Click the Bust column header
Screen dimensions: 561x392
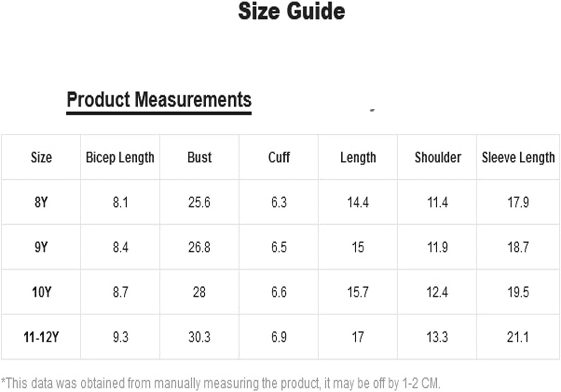pos(199,157)
